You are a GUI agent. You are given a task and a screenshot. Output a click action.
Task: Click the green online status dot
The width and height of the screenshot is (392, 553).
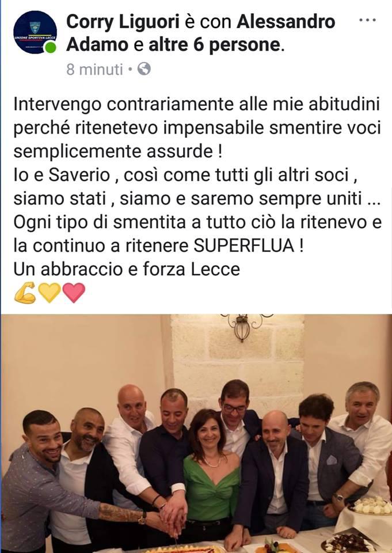(51, 48)
